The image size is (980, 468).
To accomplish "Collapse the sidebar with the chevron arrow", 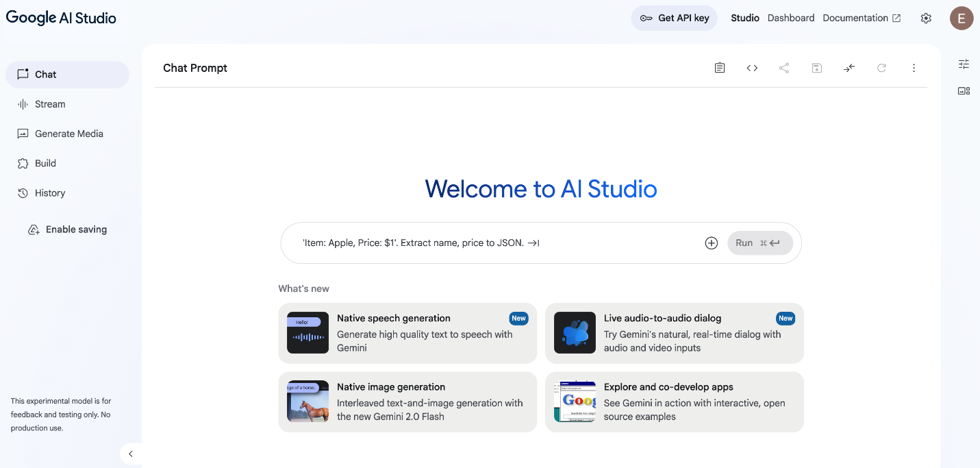I will coord(131,454).
